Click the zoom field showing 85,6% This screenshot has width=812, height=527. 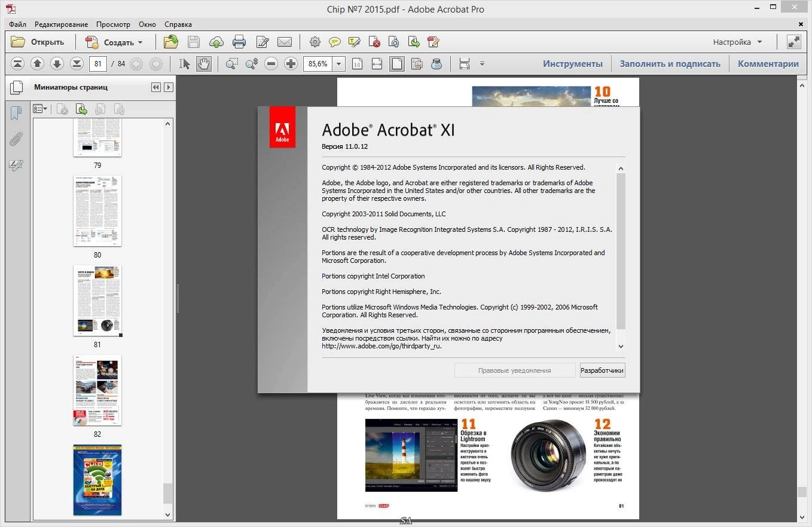click(318, 64)
